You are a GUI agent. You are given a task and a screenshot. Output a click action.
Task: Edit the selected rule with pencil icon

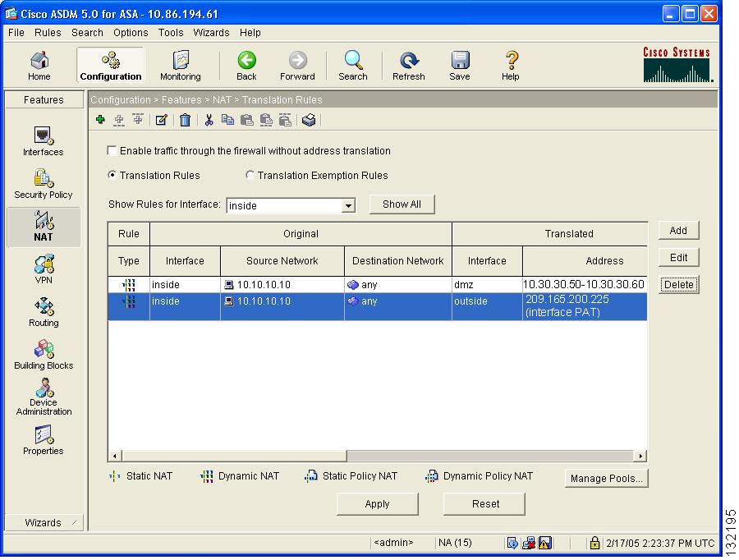click(162, 120)
